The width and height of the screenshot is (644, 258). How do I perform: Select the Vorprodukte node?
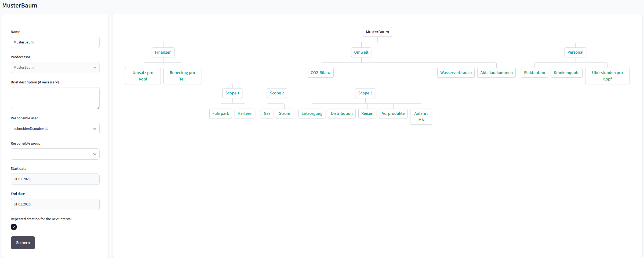tap(393, 113)
